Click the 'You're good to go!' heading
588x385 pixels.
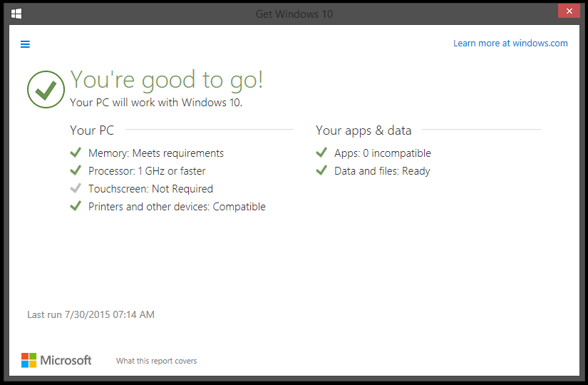coord(167,80)
